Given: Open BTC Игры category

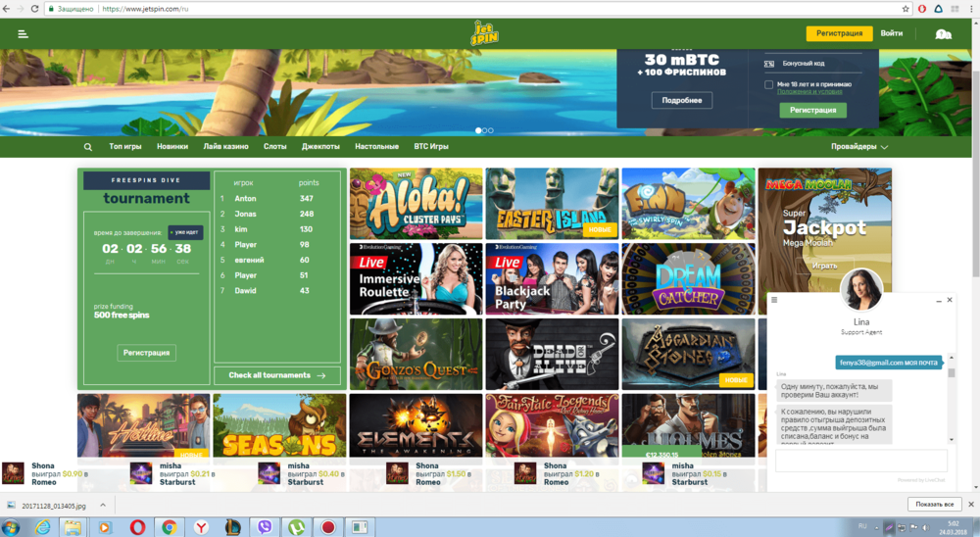Looking at the screenshot, I should [x=431, y=146].
